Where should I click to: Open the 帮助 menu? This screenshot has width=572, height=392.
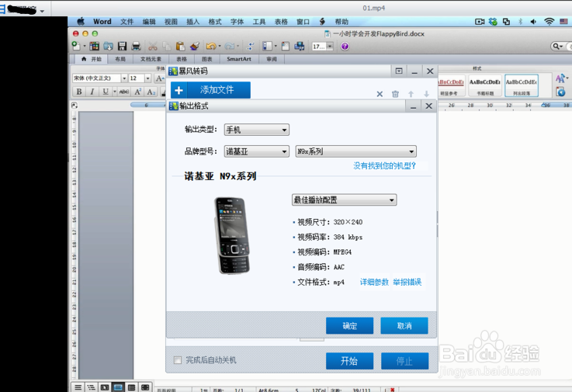(341, 22)
